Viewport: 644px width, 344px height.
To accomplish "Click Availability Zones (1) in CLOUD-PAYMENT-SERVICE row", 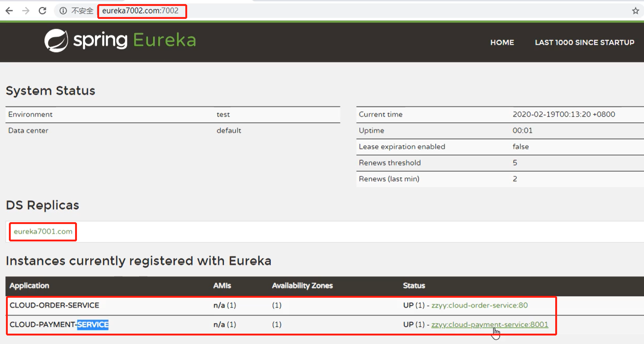I will point(277,324).
